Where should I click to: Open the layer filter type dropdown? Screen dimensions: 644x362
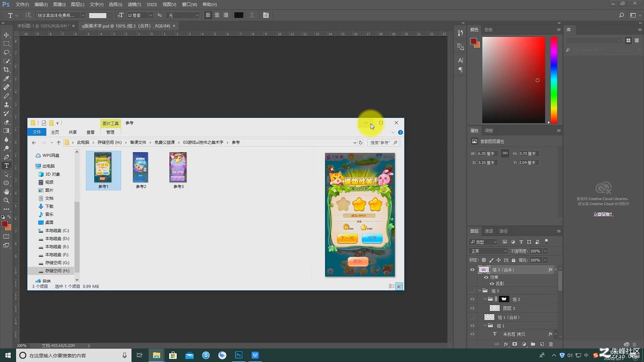pos(483,242)
